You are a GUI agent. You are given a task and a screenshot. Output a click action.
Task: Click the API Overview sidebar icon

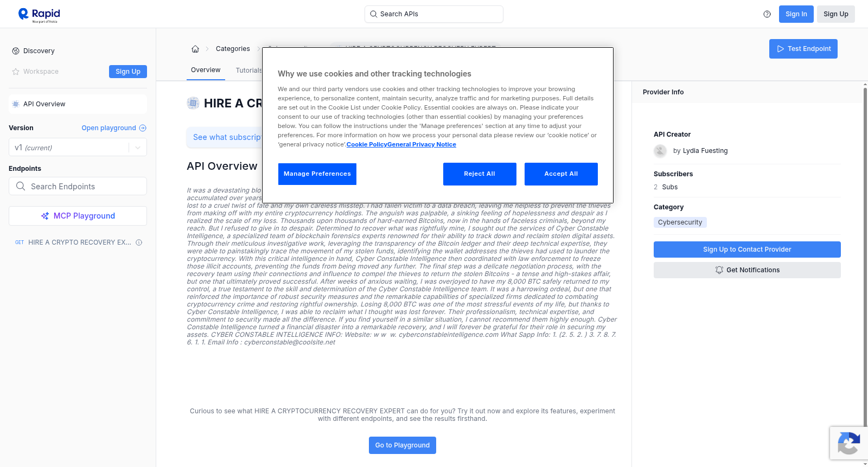pyautogui.click(x=16, y=104)
